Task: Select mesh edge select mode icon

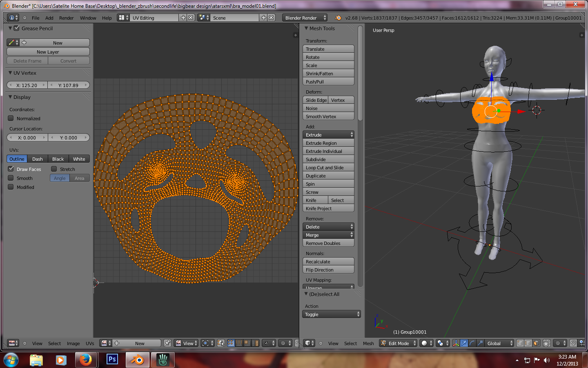Action: tap(528, 343)
